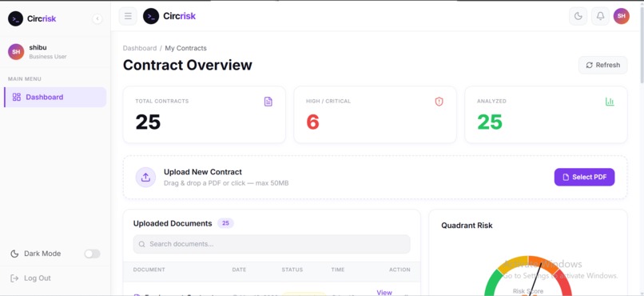Open Dashboard in main menu
This screenshot has width=644, height=296.
55,97
